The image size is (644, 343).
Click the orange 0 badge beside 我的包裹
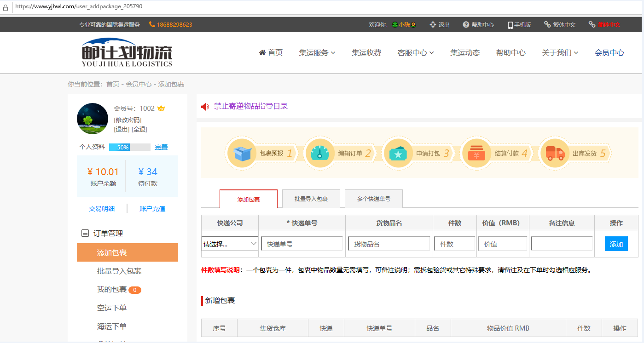click(135, 290)
